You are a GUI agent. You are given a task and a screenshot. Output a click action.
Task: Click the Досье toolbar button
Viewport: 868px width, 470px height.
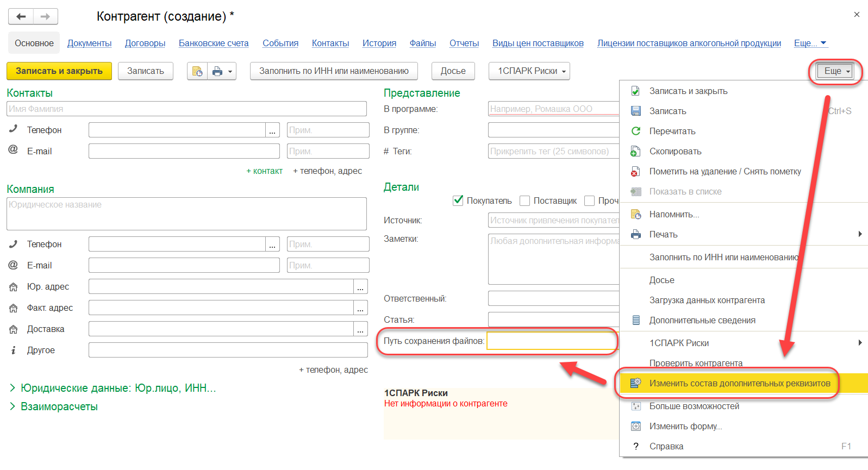[453, 71]
